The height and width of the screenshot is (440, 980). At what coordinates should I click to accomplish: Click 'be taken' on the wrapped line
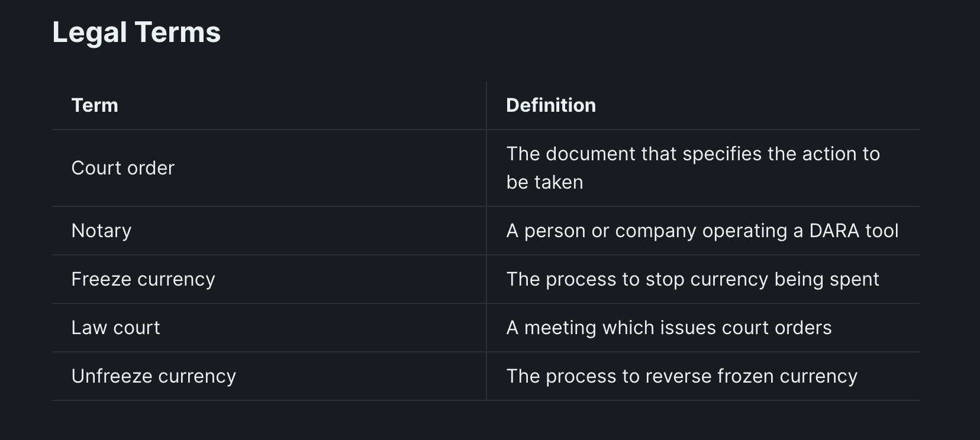[x=544, y=182]
